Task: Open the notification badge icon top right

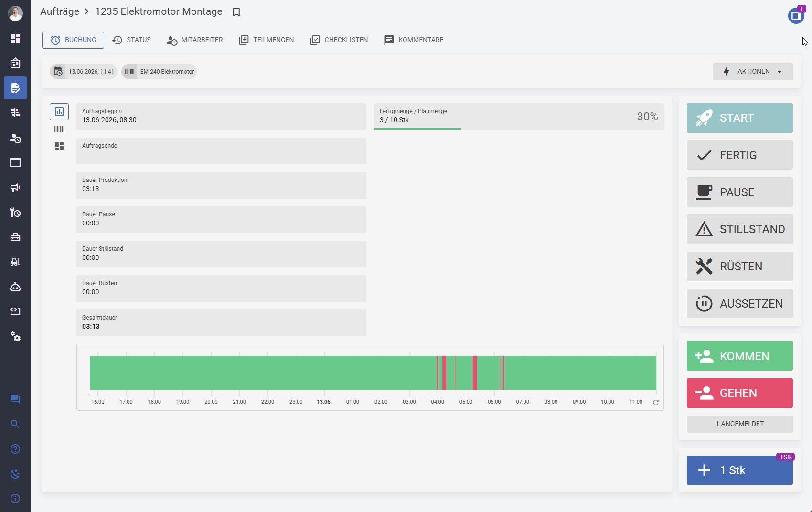Action: [x=796, y=15]
